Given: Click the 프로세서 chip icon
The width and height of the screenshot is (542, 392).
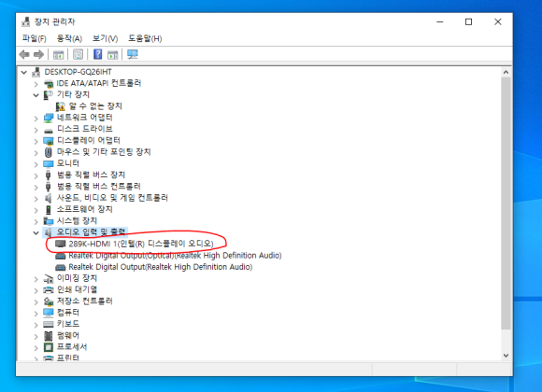Looking at the screenshot, I should [x=49, y=347].
